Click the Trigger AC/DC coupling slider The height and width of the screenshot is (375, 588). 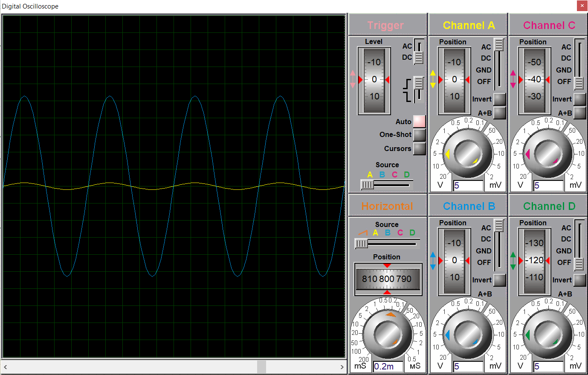coord(419,51)
